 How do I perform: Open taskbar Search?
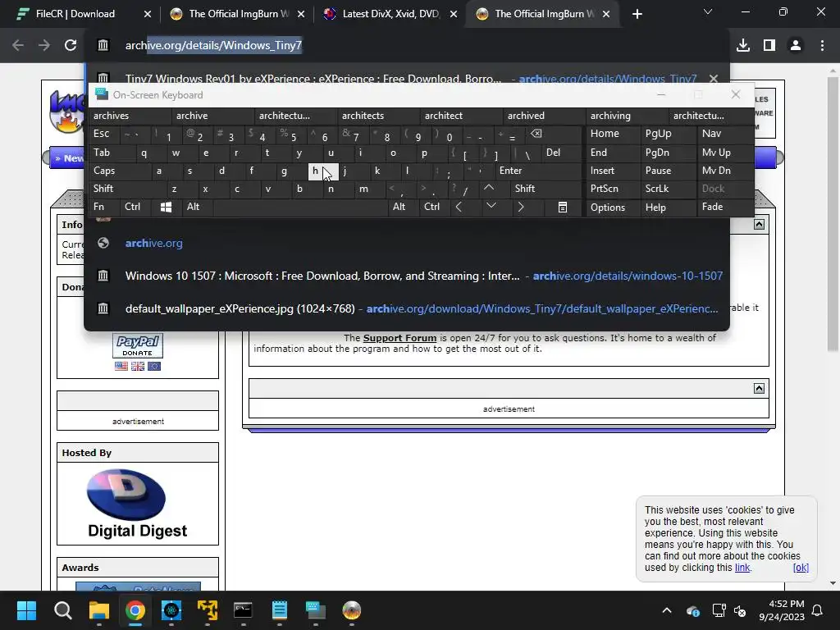point(62,610)
